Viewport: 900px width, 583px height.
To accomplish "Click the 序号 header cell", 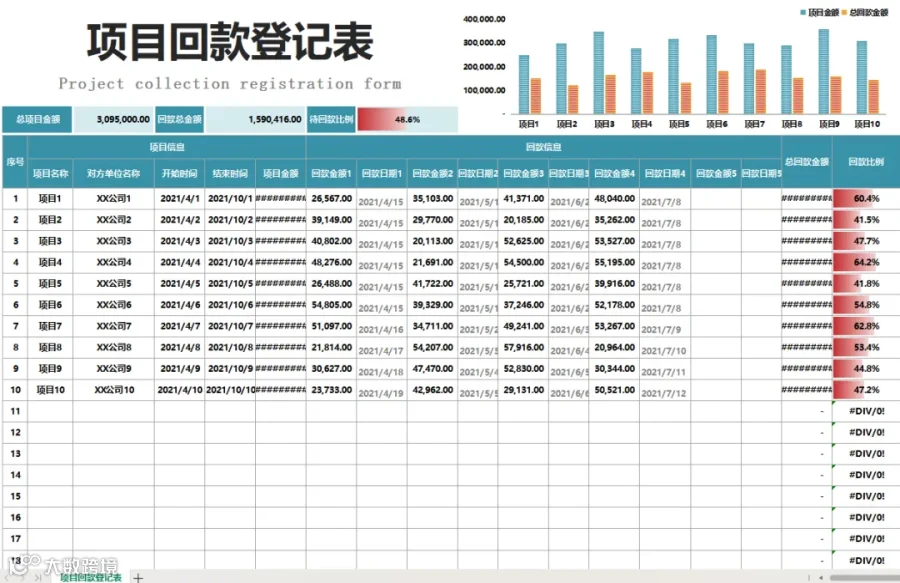I will (x=15, y=162).
